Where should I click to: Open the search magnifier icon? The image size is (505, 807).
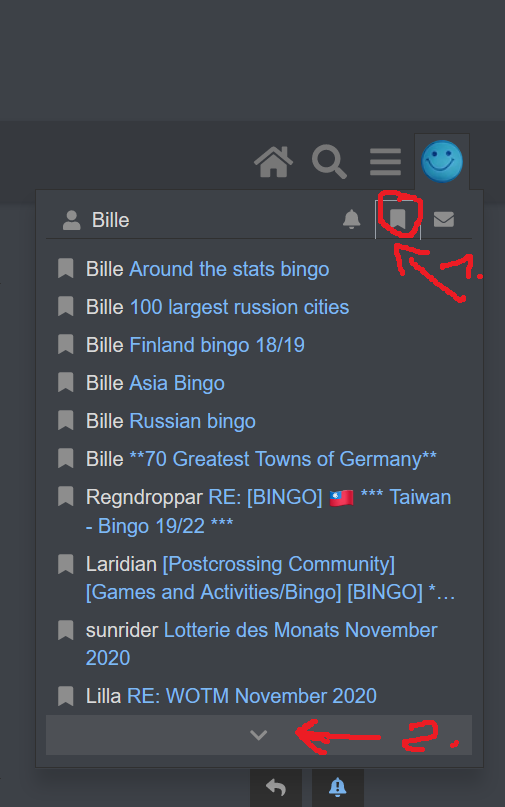pos(329,162)
